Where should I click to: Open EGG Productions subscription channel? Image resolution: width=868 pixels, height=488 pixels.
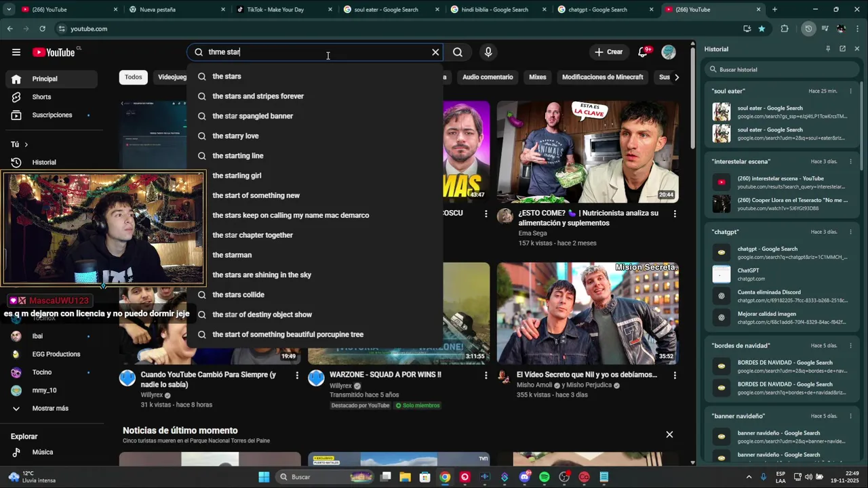point(52,354)
